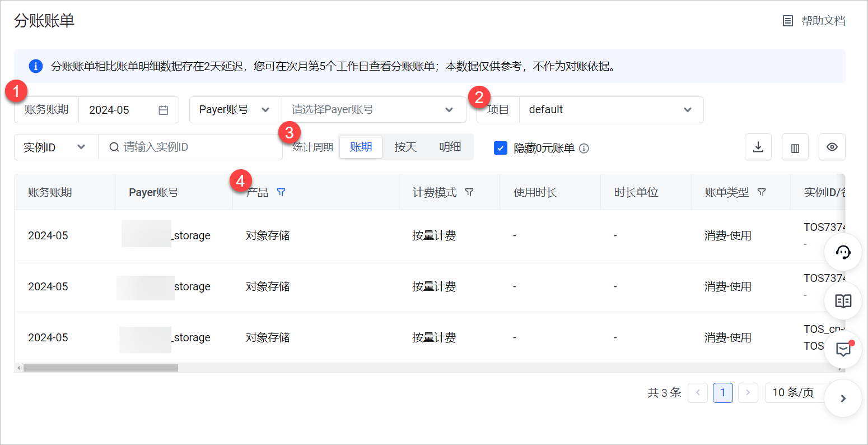This screenshot has height=445, width=868.
Task: Click the search magnifier icon in instance field
Action: pos(114,147)
